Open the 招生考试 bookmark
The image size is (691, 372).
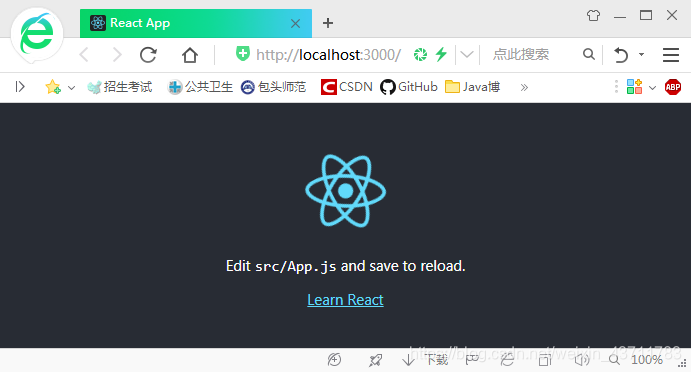click(x=120, y=87)
